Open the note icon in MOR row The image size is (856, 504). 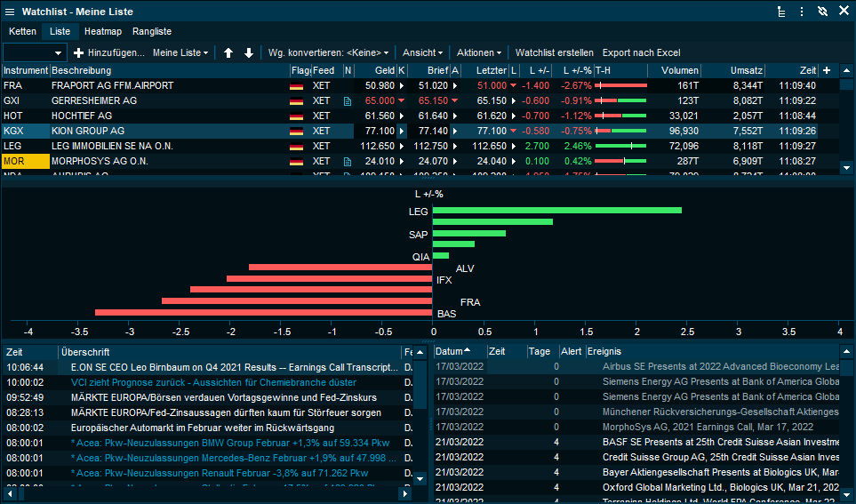(x=348, y=162)
